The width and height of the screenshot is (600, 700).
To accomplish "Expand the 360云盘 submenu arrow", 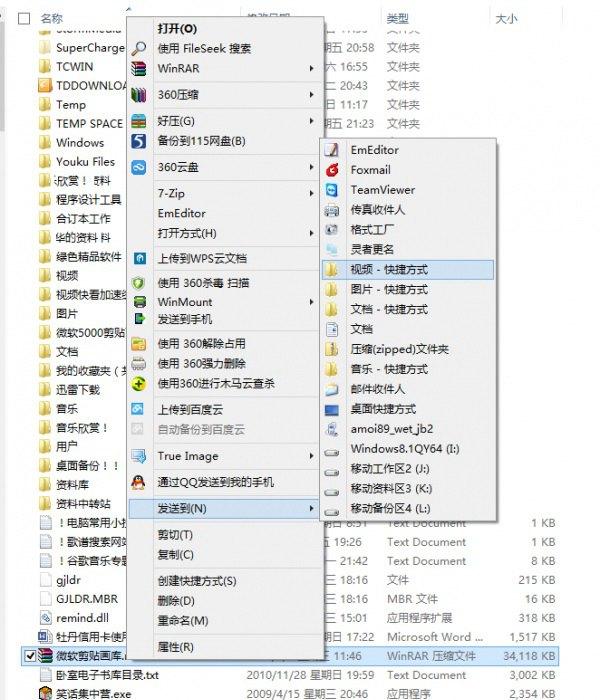I will [x=311, y=167].
